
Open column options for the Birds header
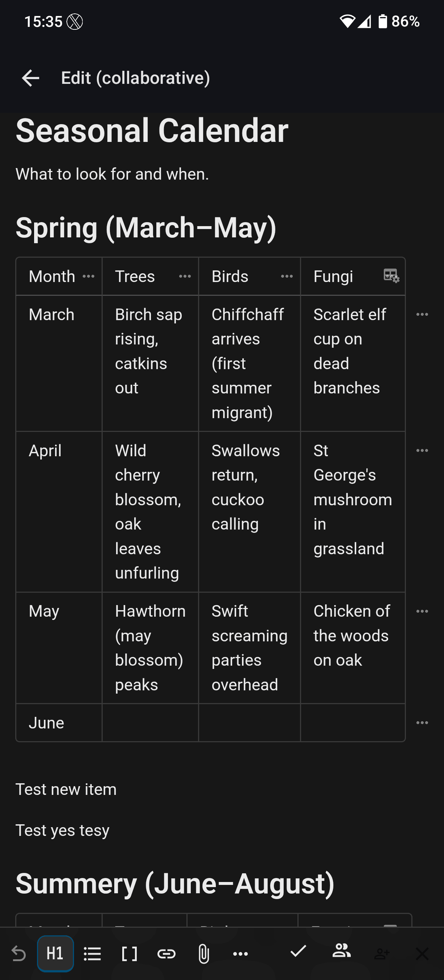pyautogui.click(x=287, y=276)
